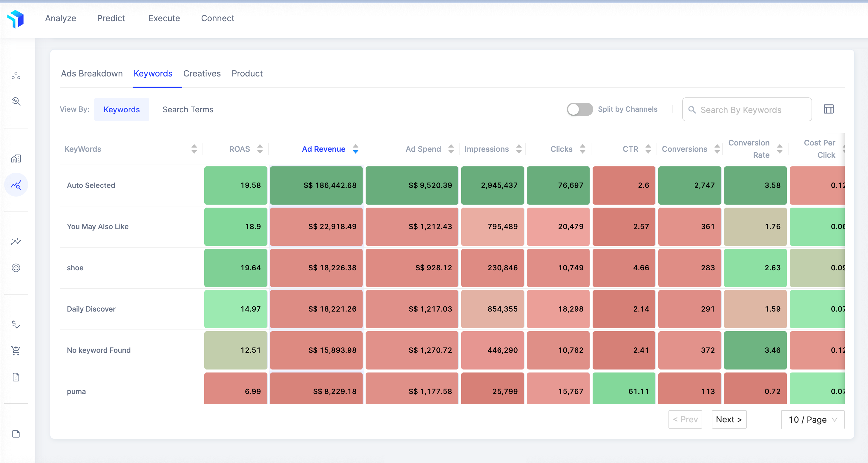Screen dimensions: 868x463
Task: Click the dollar checkmark sidebar icon
Action: (16, 324)
